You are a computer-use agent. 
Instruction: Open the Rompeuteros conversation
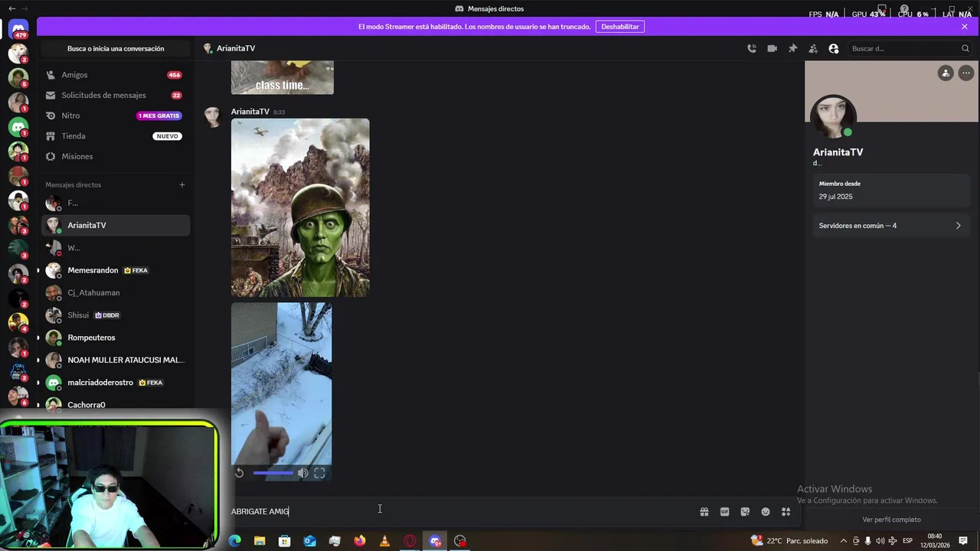(116, 337)
